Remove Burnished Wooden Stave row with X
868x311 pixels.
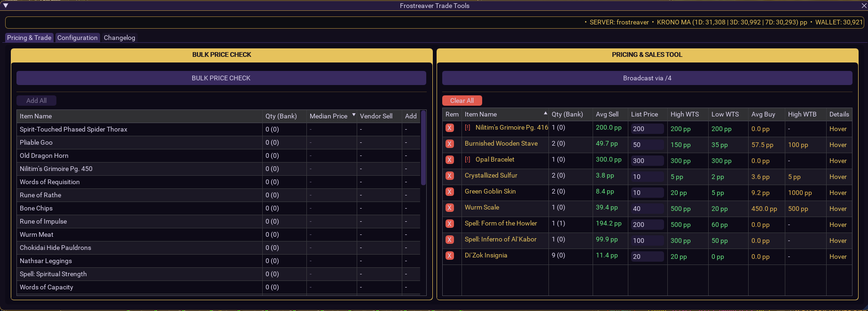click(x=450, y=144)
